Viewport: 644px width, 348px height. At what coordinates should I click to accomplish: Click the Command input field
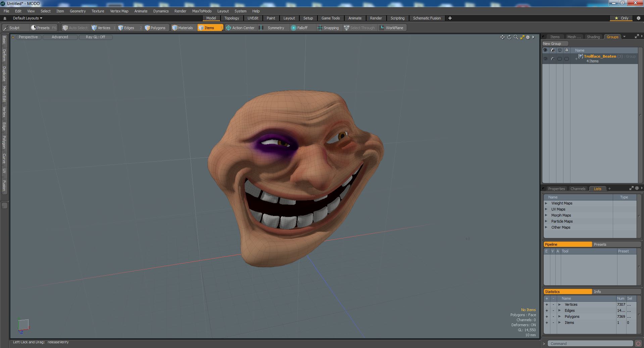point(590,344)
